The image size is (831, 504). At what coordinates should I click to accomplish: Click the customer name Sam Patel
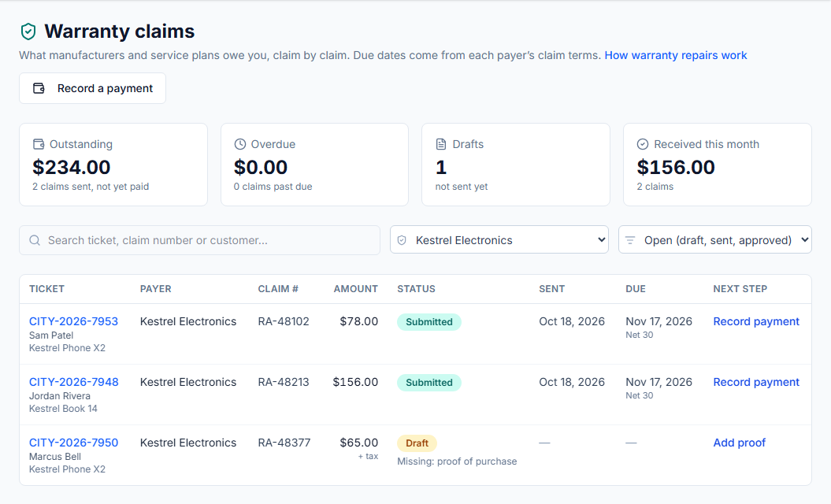[x=51, y=335]
